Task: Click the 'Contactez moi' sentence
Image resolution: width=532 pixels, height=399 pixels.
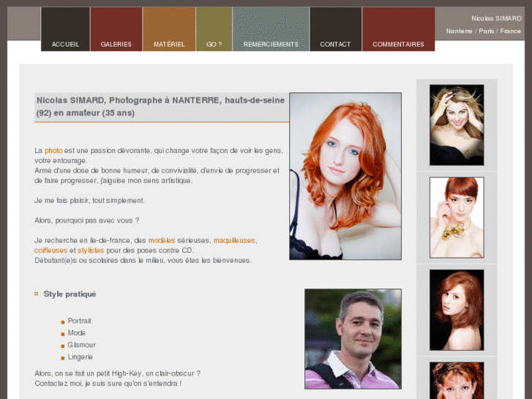Action: click(108, 384)
